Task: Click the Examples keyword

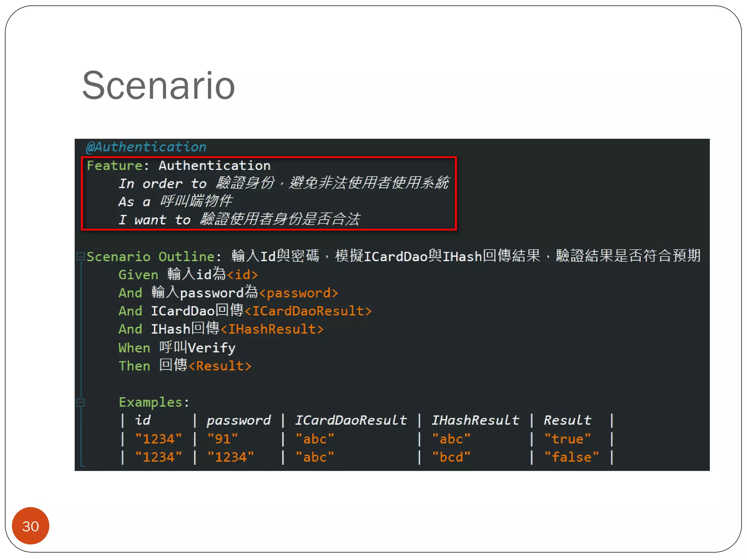Action: (x=151, y=402)
